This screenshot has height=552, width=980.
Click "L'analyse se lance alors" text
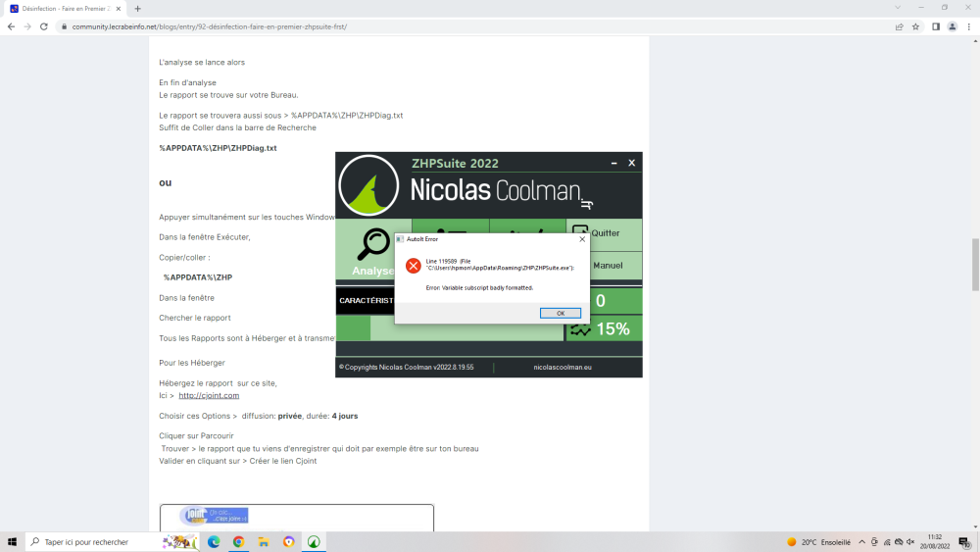(x=202, y=63)
